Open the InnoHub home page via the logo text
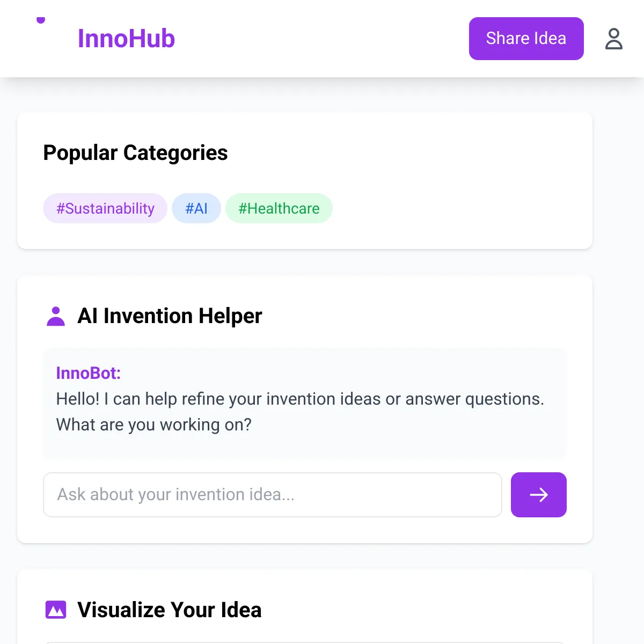Image resolution: width=644 pixels, height=644 pixels. pyautogui.click(x=126, y=38)
